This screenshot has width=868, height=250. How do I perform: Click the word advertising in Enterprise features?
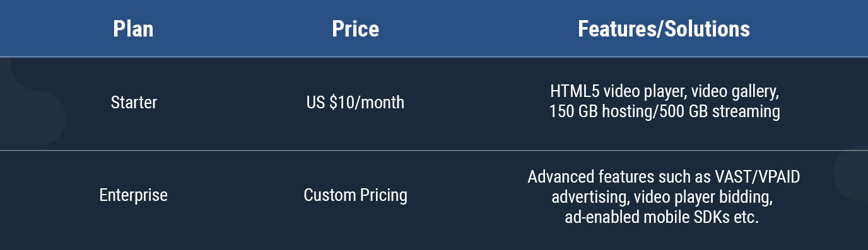click(590, 198)
